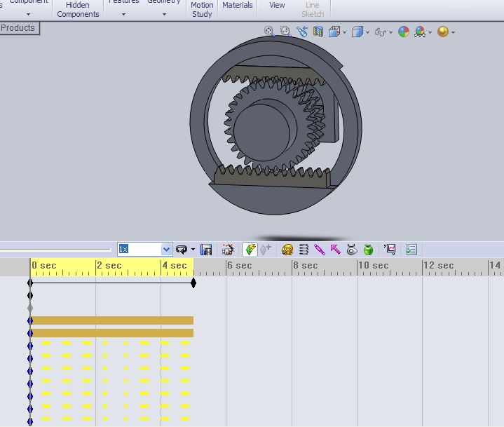Image resolution: width=504 pixels, height=427 pixels.
Task: Add a Damper with damper icon
Action: (320, 250)
